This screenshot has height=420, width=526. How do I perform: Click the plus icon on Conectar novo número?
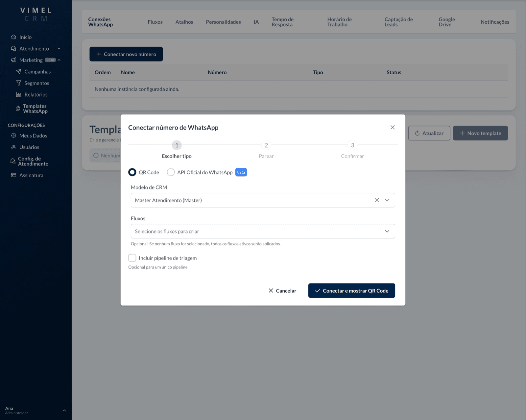pyautogui.click(x=99, y=54)
